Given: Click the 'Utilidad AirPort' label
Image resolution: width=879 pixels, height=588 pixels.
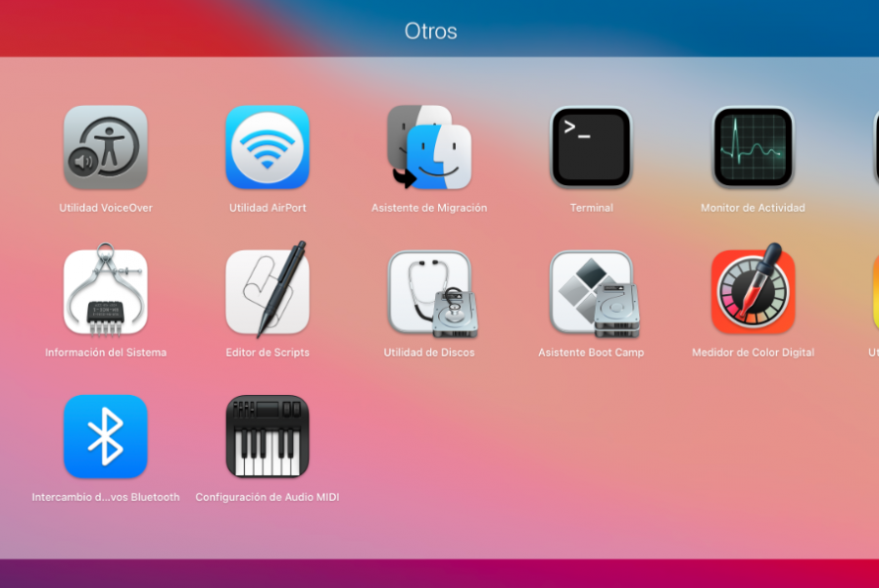Looking at the screenshot, I should pos(268,208).
